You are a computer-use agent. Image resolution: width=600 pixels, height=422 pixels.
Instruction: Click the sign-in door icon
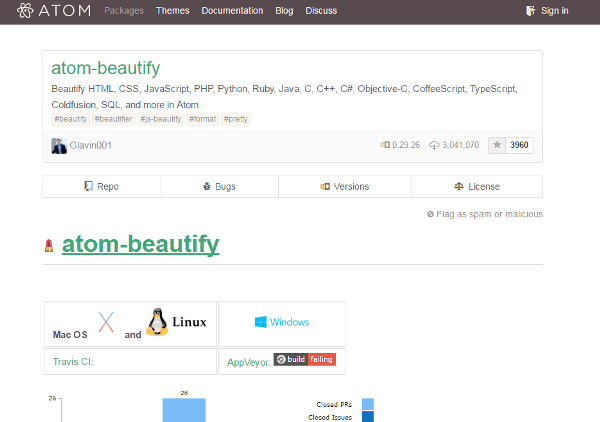click(530, 11)
